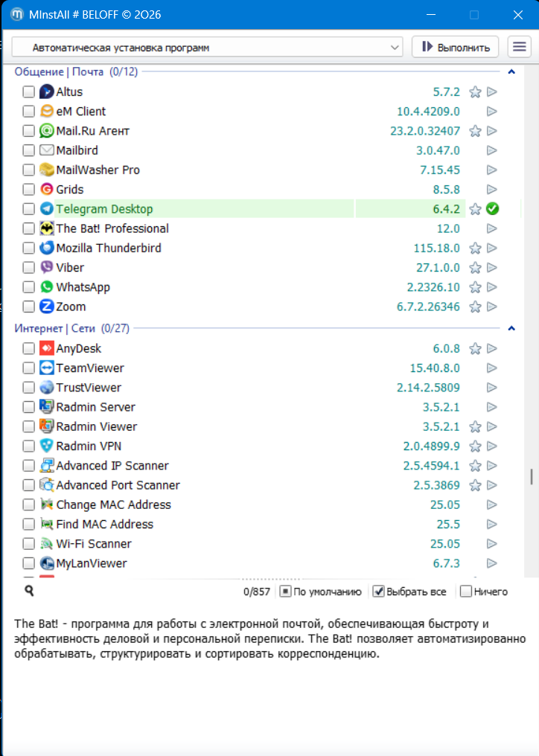Collapse the Интернет | Сети section arrow
Image resolution: width=539 pixels, height=756 pixels.
[x=511, y=328]
